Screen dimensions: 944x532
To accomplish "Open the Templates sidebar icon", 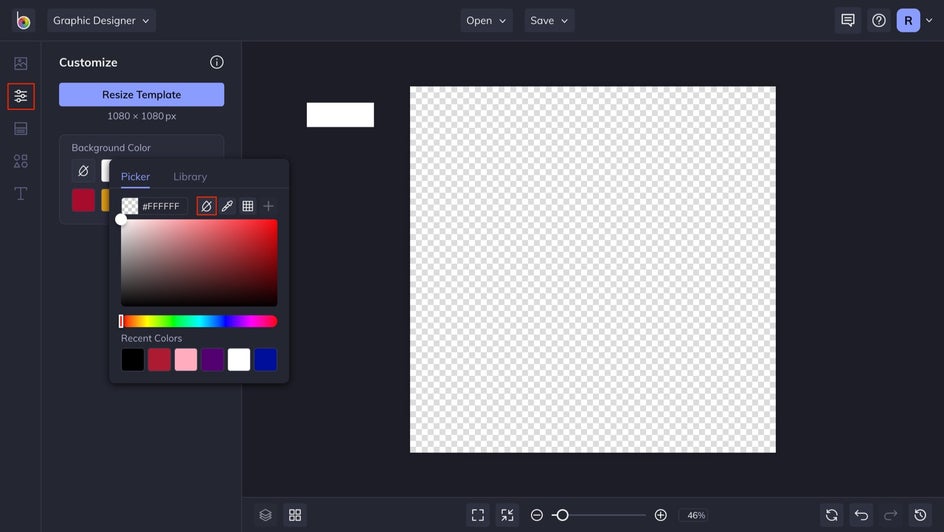I will 20,128.
